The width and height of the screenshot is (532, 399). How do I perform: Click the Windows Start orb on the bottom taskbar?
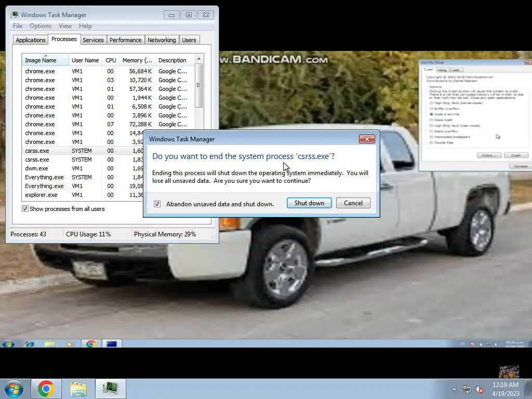coord(14,389)
